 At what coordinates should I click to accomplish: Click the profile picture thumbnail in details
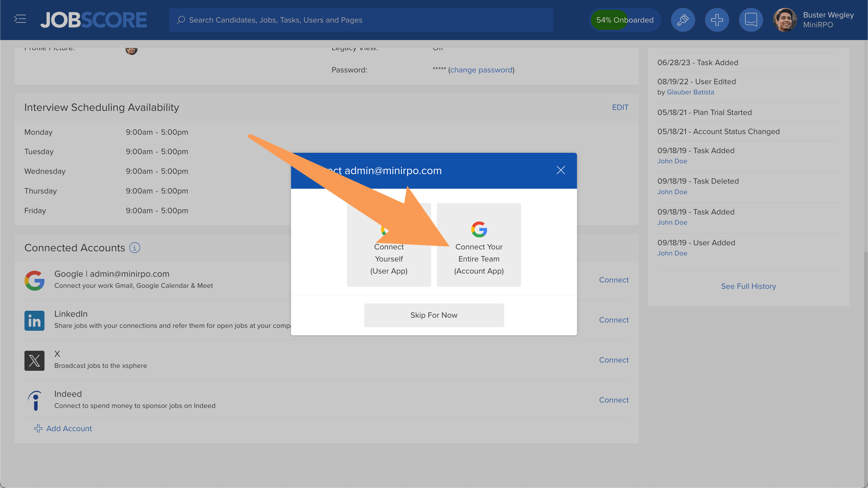132,50
